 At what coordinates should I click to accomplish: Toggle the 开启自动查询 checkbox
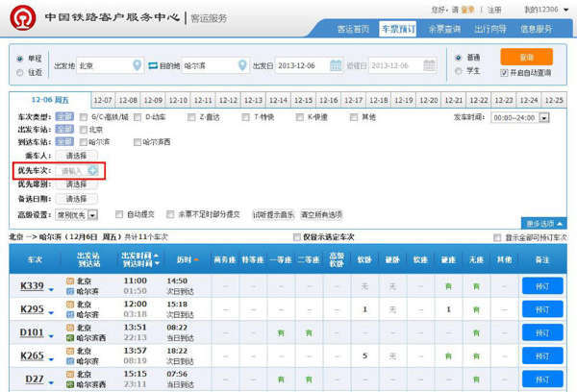pyautogui.click(x=504, y=72)
